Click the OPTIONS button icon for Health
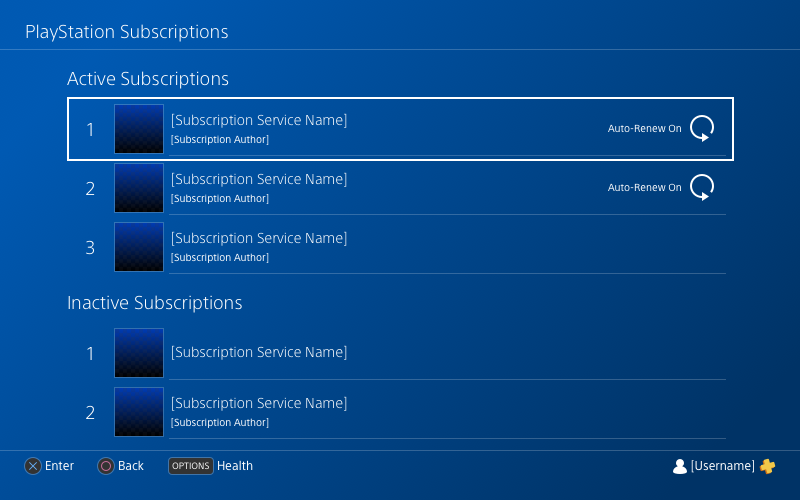 click(x=191, y=466)
